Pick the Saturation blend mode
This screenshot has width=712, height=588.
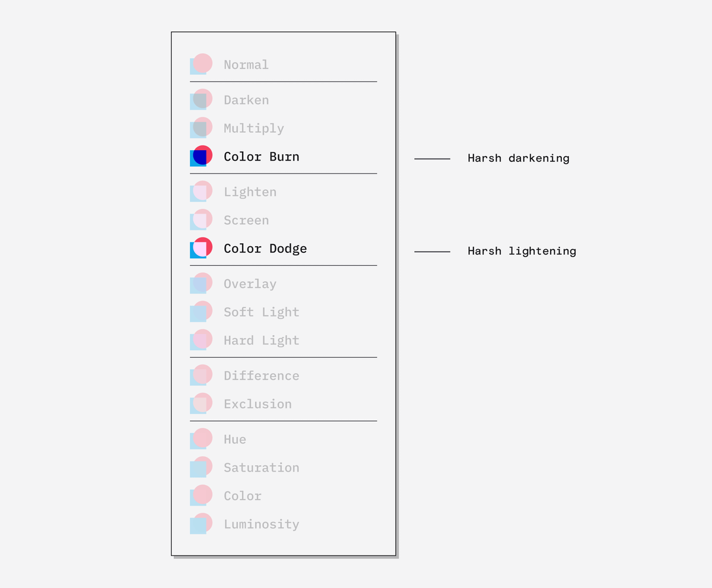click(261, 468)
